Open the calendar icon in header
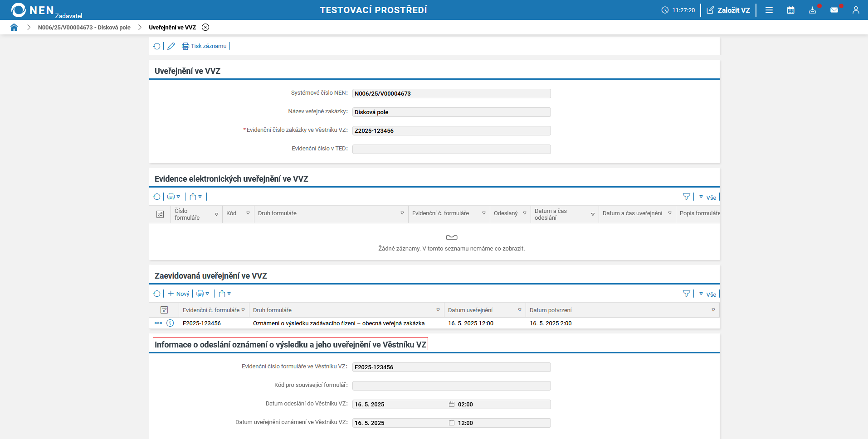The image size is (868, 439). point(790,10)
